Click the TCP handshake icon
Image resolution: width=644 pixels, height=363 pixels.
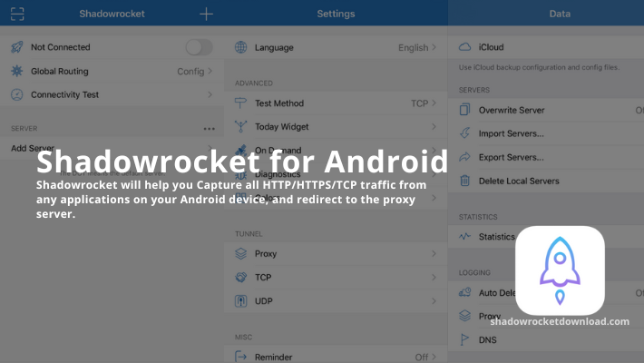(240, 277)
